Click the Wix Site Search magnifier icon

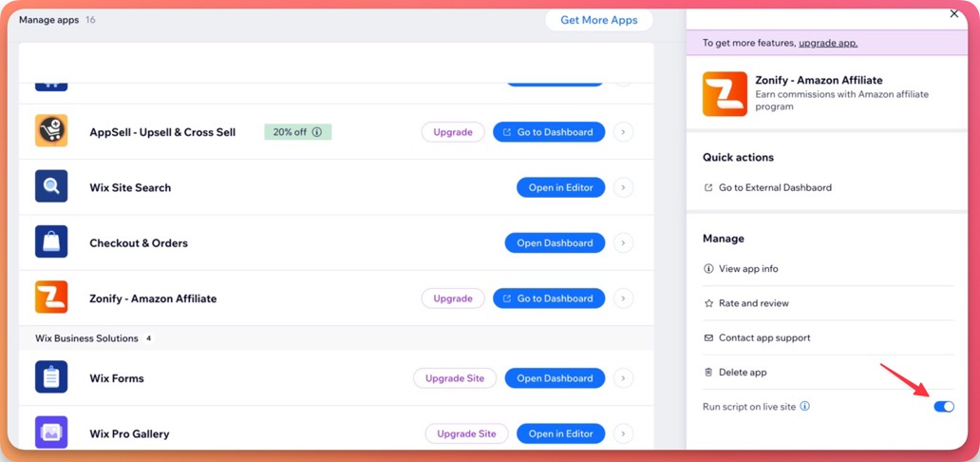coord(51,187)
